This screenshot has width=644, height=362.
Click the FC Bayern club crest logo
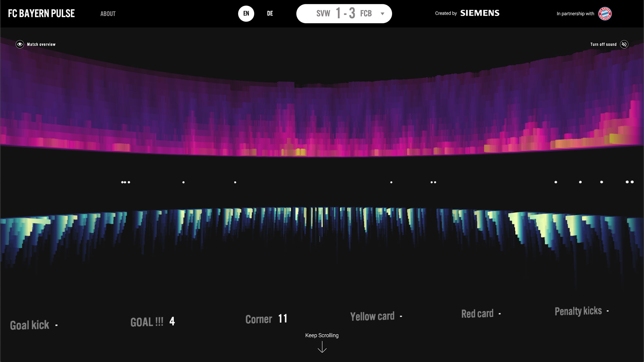(605, 14)
